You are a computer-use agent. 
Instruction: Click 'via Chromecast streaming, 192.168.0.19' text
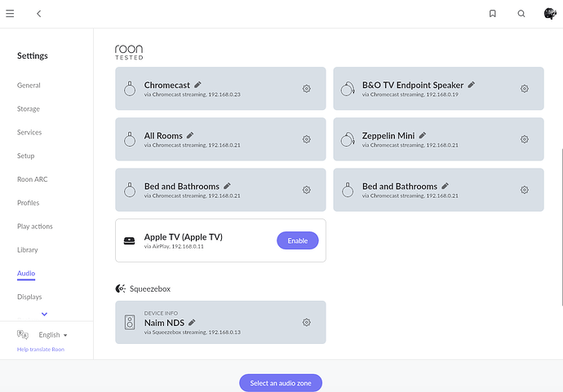(410, 95)
